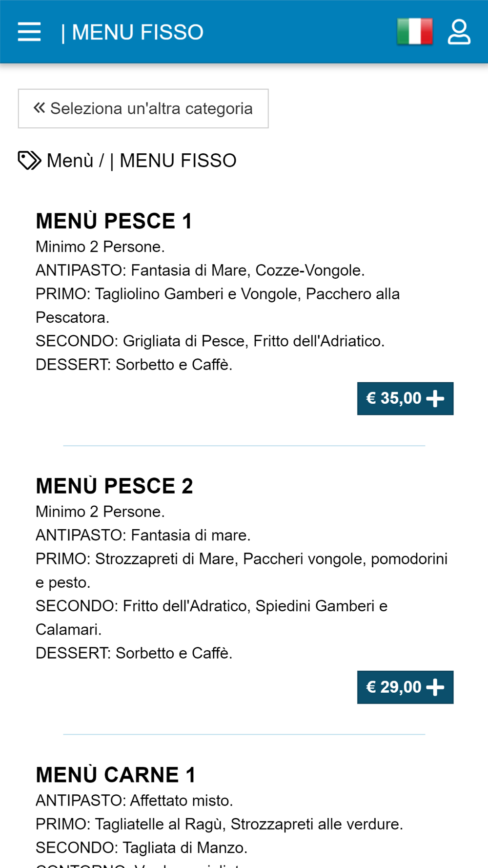This screenshot has height=868, width=488.
Task: Go to "Menù" in the breadcrumb
Action: tap(70, 161)
